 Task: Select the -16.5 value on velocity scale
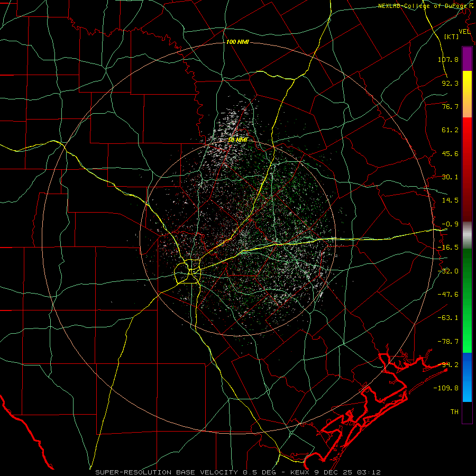pos(448,248)
